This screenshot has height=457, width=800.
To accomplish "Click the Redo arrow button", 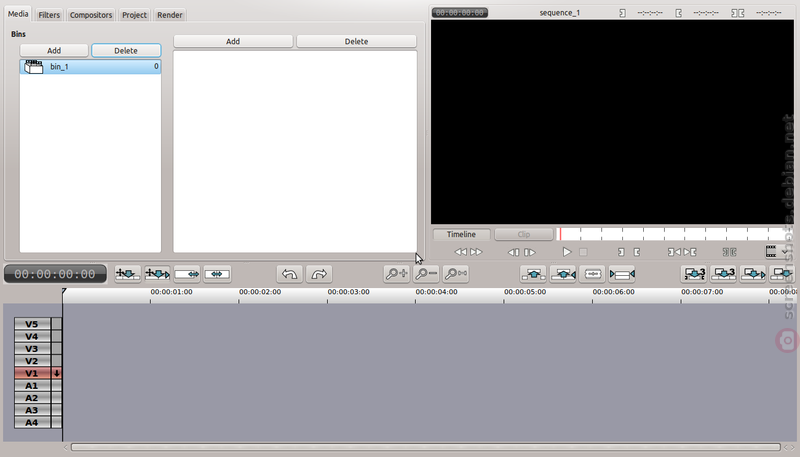I will (x=319, y=274).
